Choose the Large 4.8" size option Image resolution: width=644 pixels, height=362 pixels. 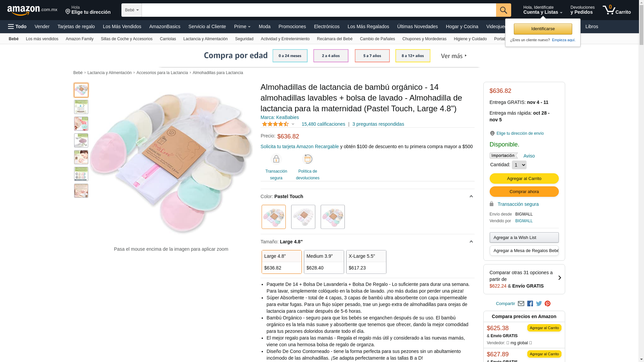coord(281,262)
